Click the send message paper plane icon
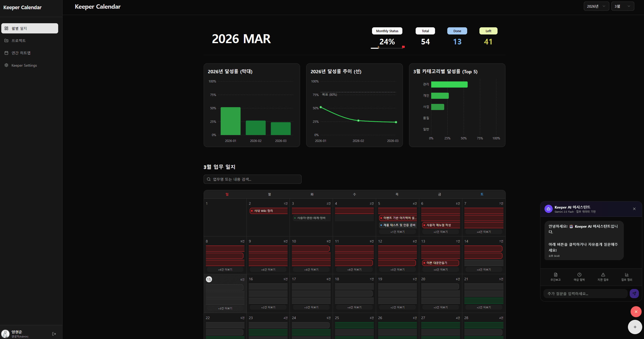This screenshot has width=644, height=339. point(634,294)
